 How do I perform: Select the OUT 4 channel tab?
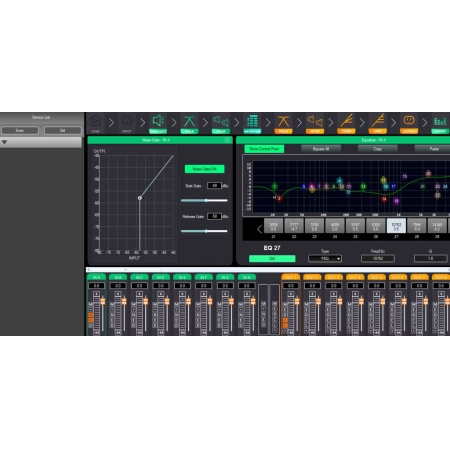point(355,277)
